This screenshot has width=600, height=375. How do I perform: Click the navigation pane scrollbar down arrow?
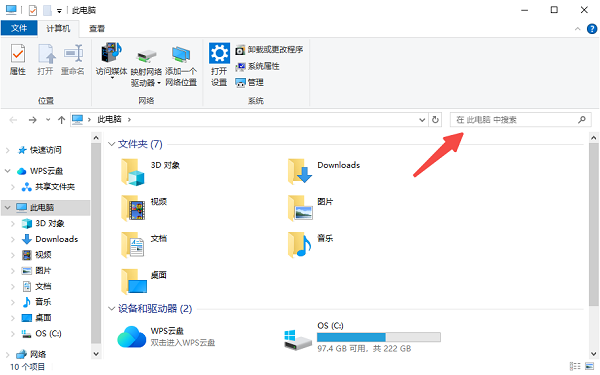pyautogui.click(x=96, y=354)
